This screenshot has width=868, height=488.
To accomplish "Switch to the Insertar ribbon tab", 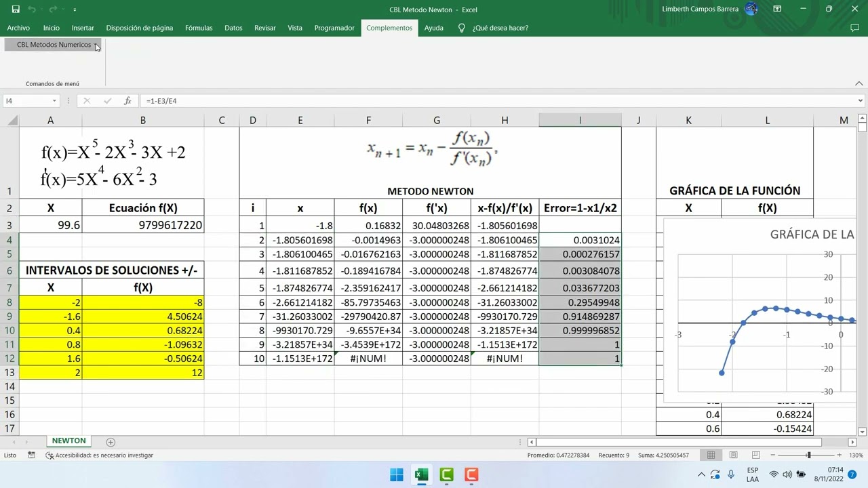I will tap(83, 28).
